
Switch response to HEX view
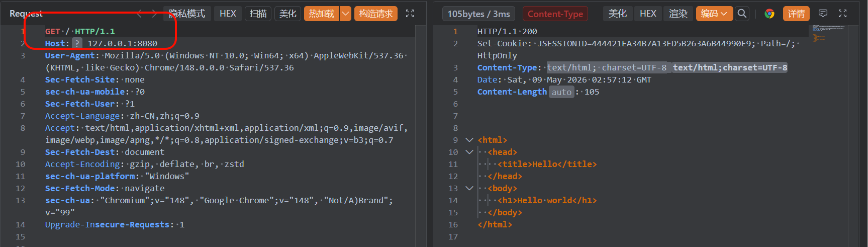click(648, 14)
